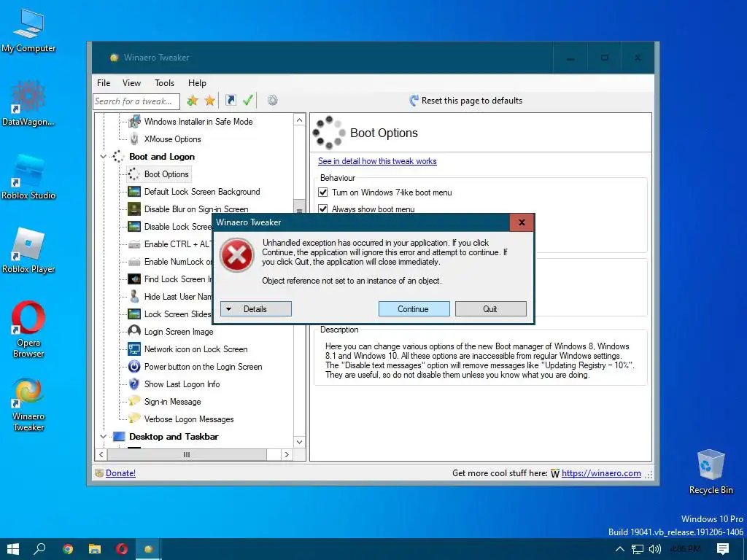This screenshot has height=560, width=747.
Task: Select 'Show Last Logon Info' text in tree
Action: click(x=182, y=384)
